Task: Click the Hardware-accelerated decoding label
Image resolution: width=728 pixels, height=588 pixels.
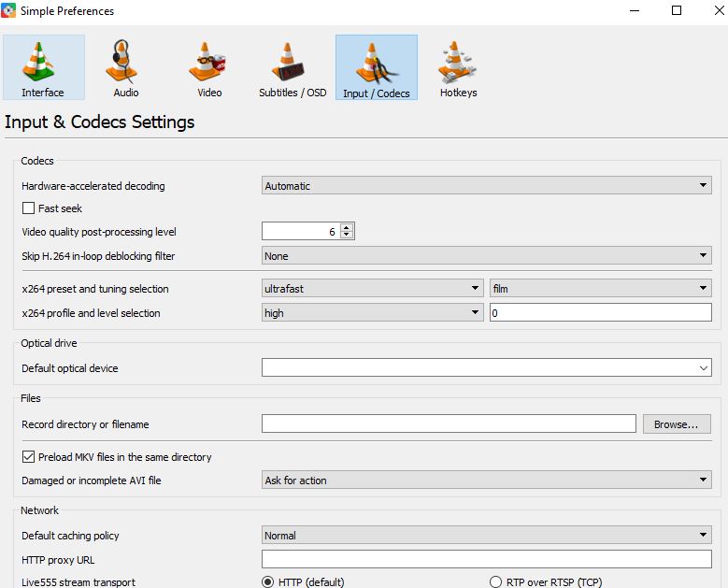Action: [x=93, y=186]
